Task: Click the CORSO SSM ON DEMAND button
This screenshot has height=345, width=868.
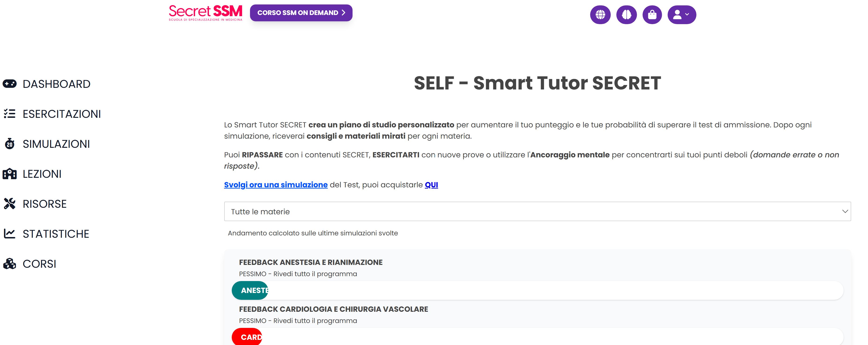Action: point(301,13)
